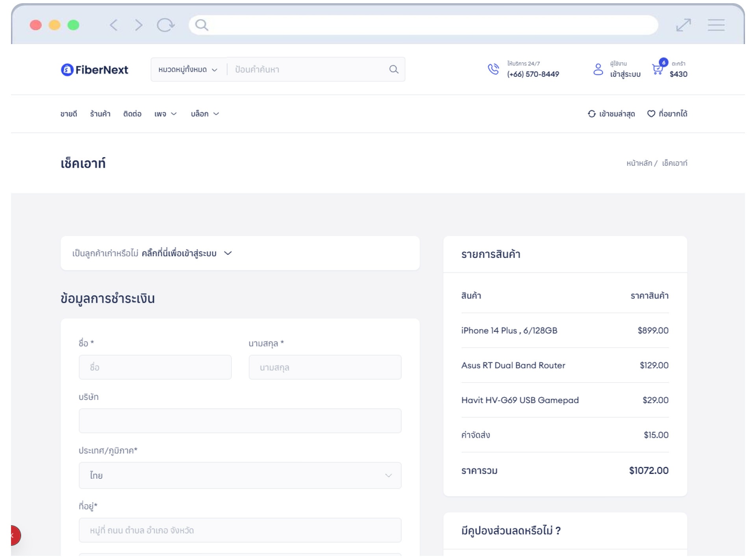Click the Asus RT Dual Band Router item
756x559 pixels.
click(x=513, y=365)
